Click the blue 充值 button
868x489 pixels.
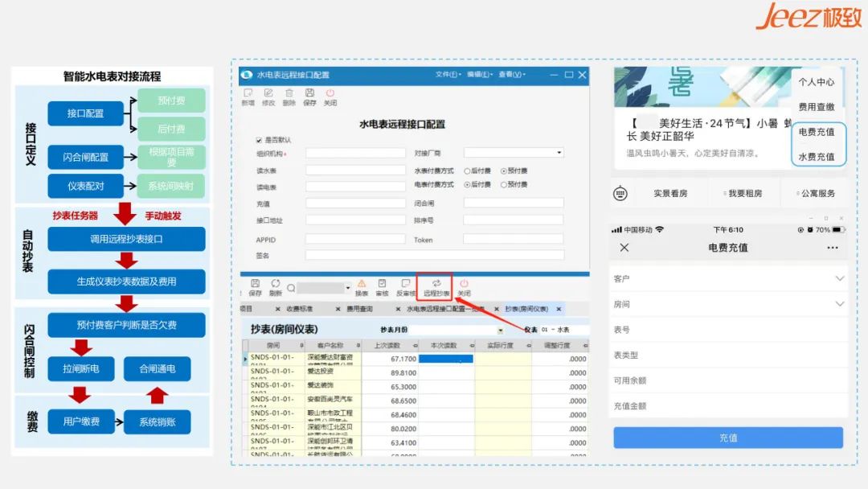coord(727,437)
